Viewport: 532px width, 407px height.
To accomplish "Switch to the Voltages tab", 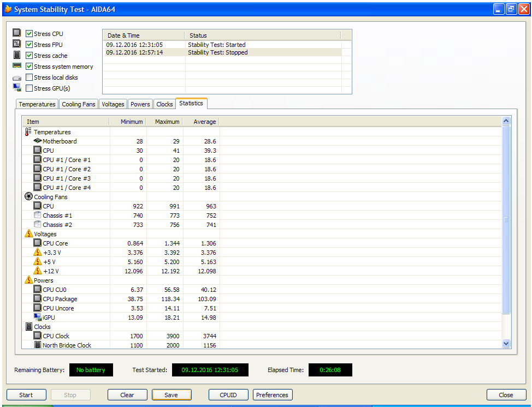I will (x=113, y=104).
